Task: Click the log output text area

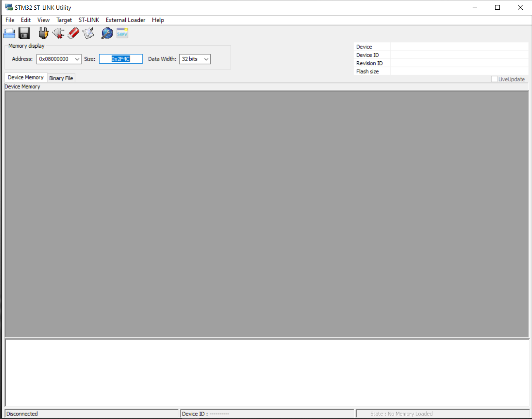Action: (x=267, y=372)
